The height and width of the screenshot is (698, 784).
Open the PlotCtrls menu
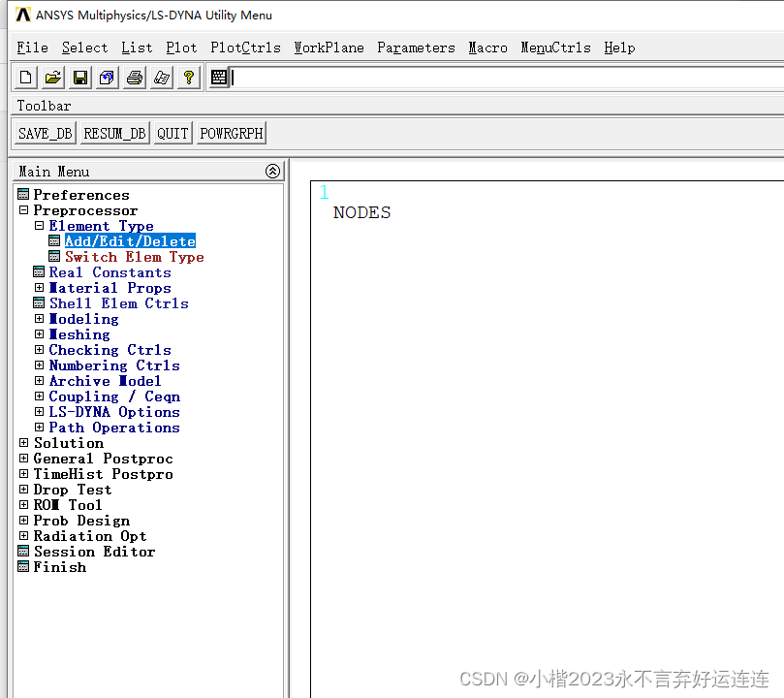point(245,48)
